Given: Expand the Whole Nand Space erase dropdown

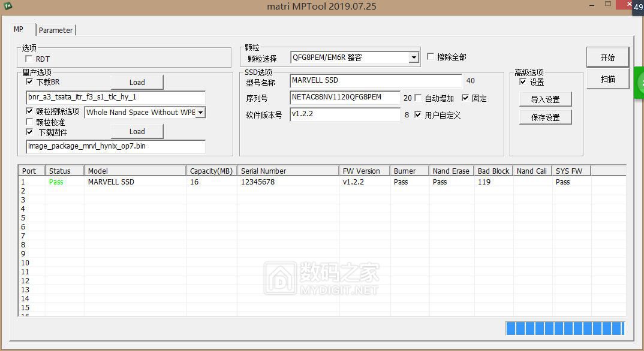Looking at the screenshot, I should coord(200,113).
